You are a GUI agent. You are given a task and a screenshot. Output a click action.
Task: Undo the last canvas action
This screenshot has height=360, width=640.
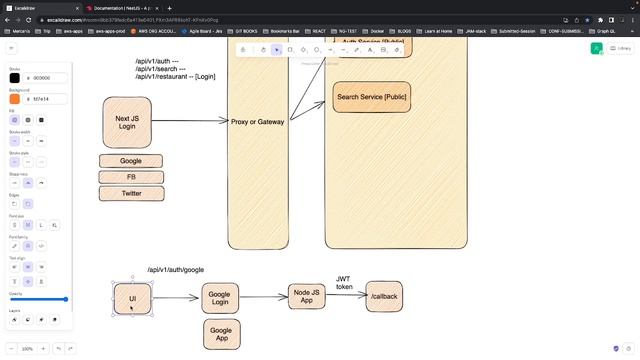point(59,349)
